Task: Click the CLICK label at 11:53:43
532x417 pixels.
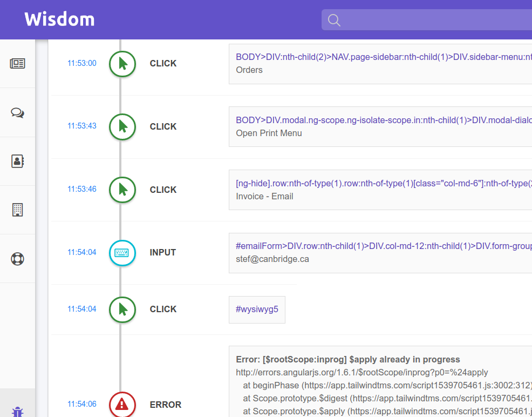Action: pos(163,126)
